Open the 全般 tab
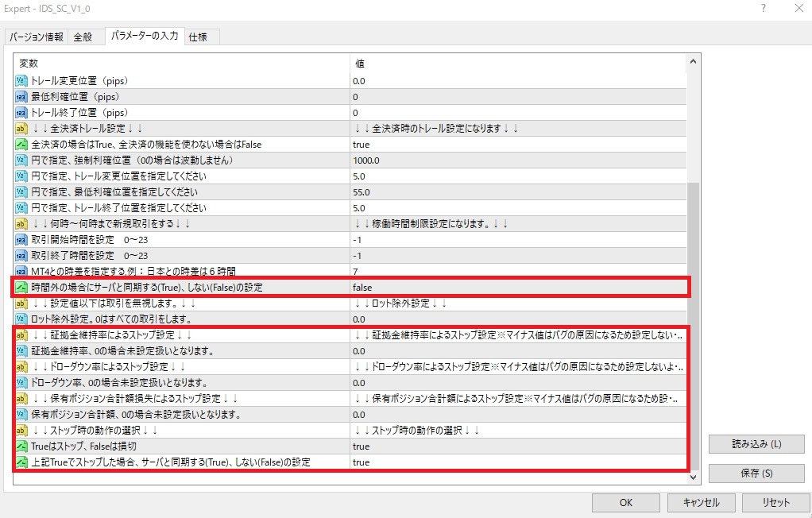The width and height of the screenshot is (812, 518). [x=83, y=37]
